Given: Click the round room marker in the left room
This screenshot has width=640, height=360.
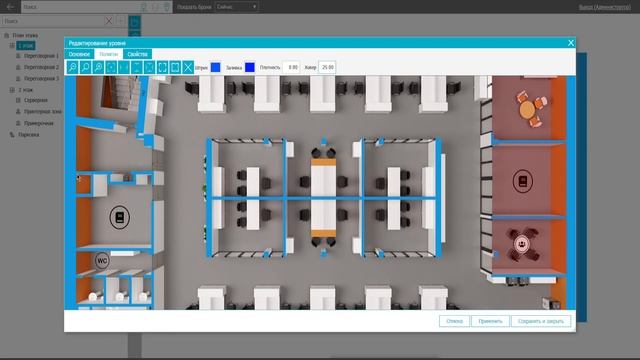Looking at the screenshot, I should (x=120, y=218).
